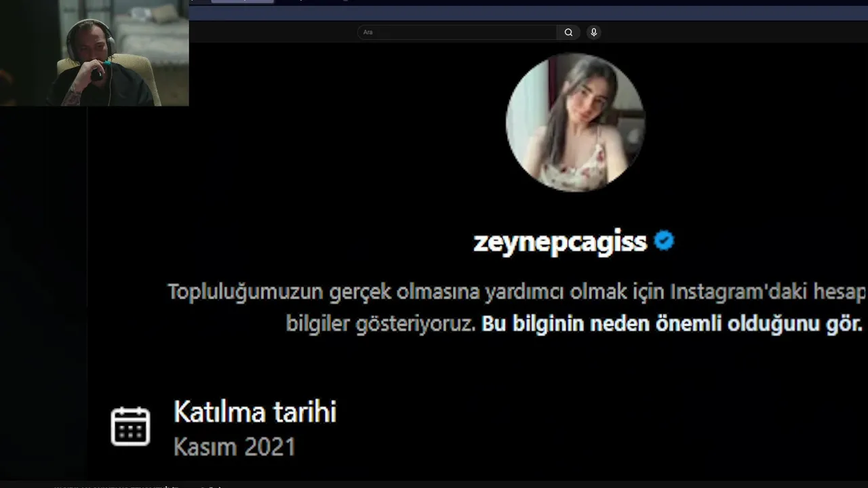Click the Katılma tarihi heading
Viewport: 868px width, 488px height.
pos(255,412)
